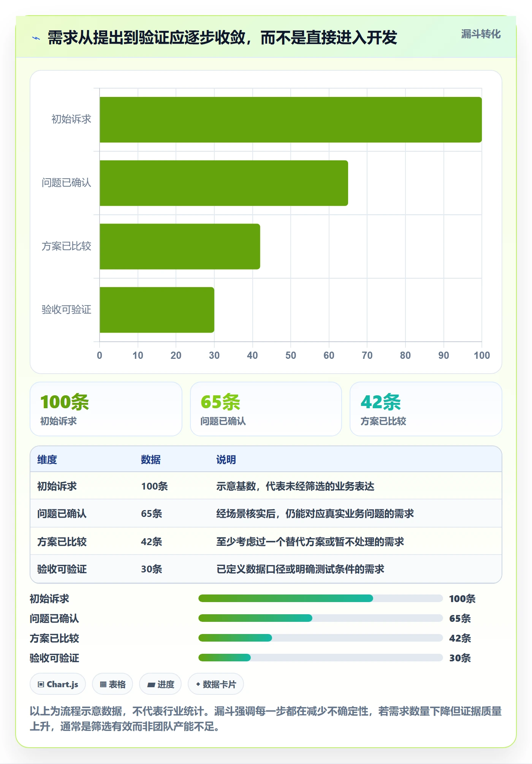The width and height of the screenshot is (532, 764).
Task: Click the 初始诉求 bar in chart
Action: 291,120
